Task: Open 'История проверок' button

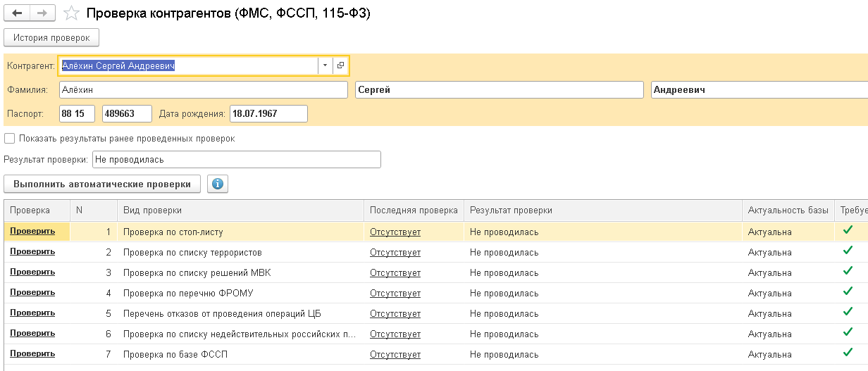Action: point(51,37)
